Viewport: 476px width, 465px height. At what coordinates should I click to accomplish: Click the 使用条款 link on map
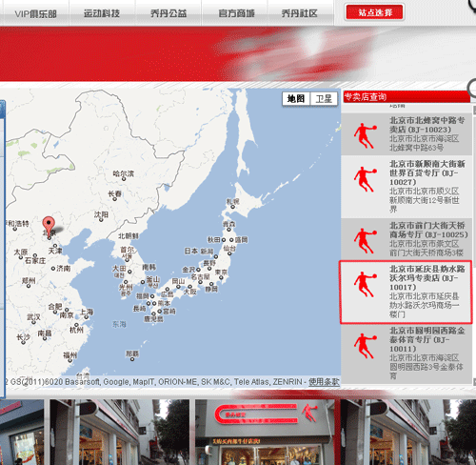point(324,381)
